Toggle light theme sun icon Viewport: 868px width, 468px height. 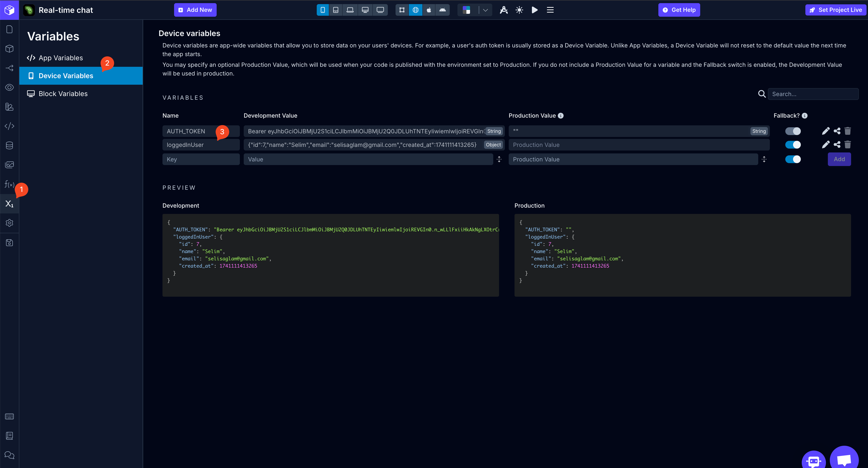[x=519, y=10]
